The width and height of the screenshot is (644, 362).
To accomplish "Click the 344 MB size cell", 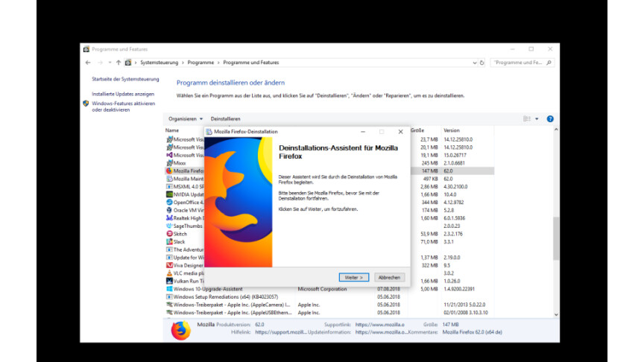I will pyautogui.click(x=429, y=203).
